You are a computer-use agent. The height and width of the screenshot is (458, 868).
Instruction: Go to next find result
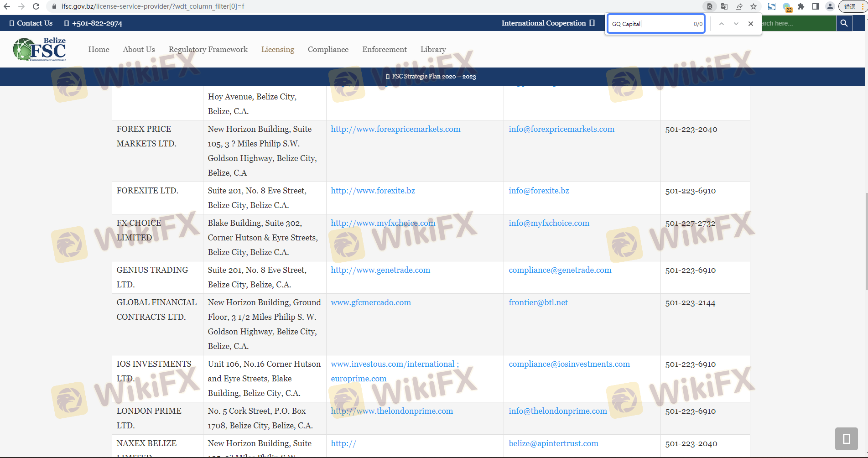point(736,24)
